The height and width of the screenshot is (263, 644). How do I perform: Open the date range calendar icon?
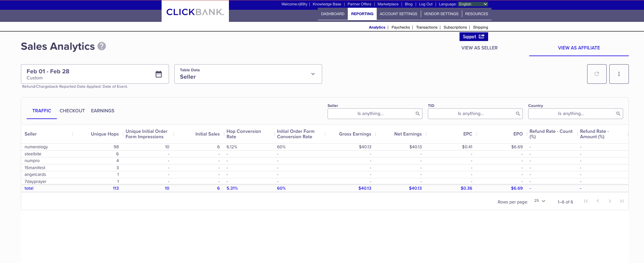tap(159, 74)
